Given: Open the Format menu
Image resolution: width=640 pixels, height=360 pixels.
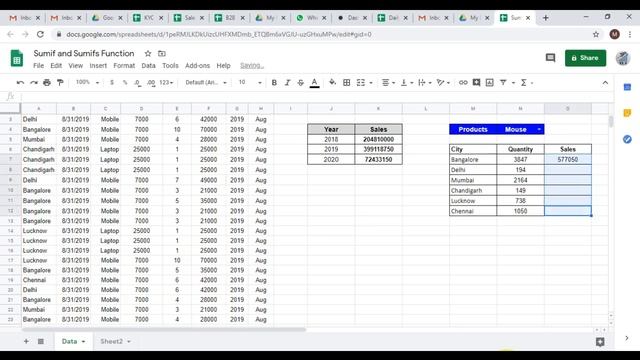Looking at the screenshot, I should click(x=124, y=65).
